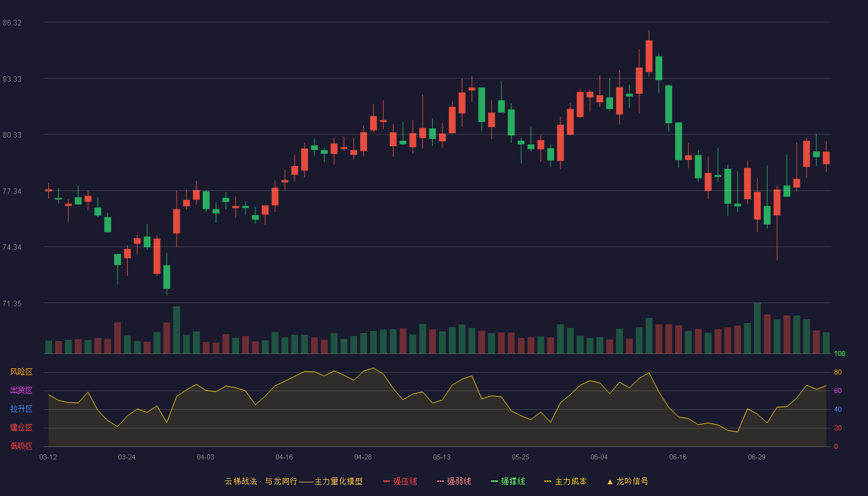This screenshot has width=868, height=496.
Task: Toggle the 强撑线 legend entry
Action: [508, 481]
